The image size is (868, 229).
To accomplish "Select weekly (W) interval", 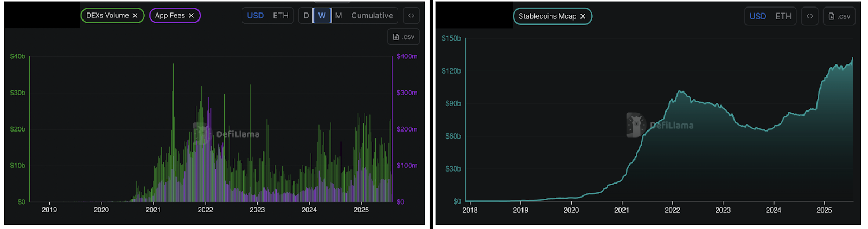I will pyautogui.click(x=322, y=16).
